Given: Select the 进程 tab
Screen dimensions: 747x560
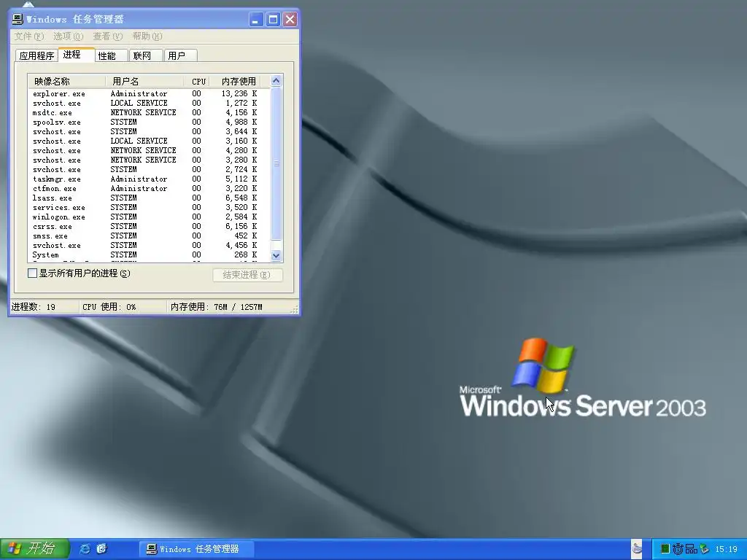Looking at the screenshot, I should [75, 55].
